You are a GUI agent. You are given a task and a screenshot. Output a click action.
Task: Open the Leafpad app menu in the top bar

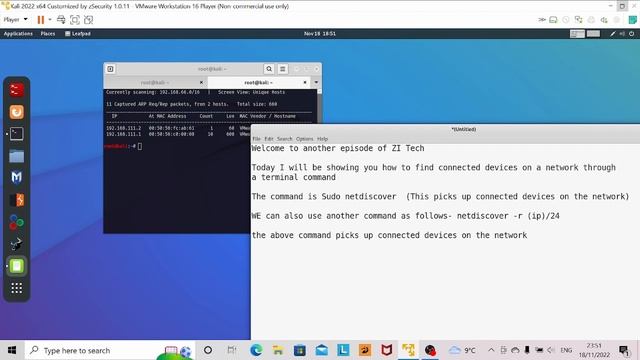[78, 34]
